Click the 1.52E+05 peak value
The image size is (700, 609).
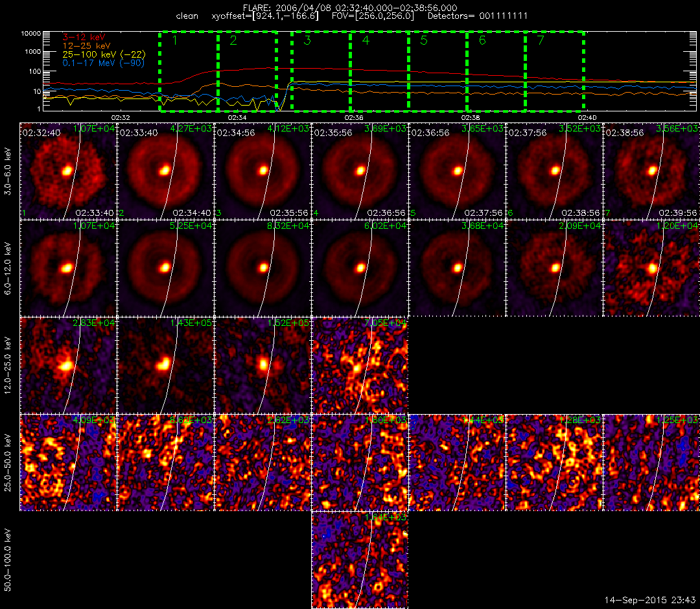pos(288,323)
